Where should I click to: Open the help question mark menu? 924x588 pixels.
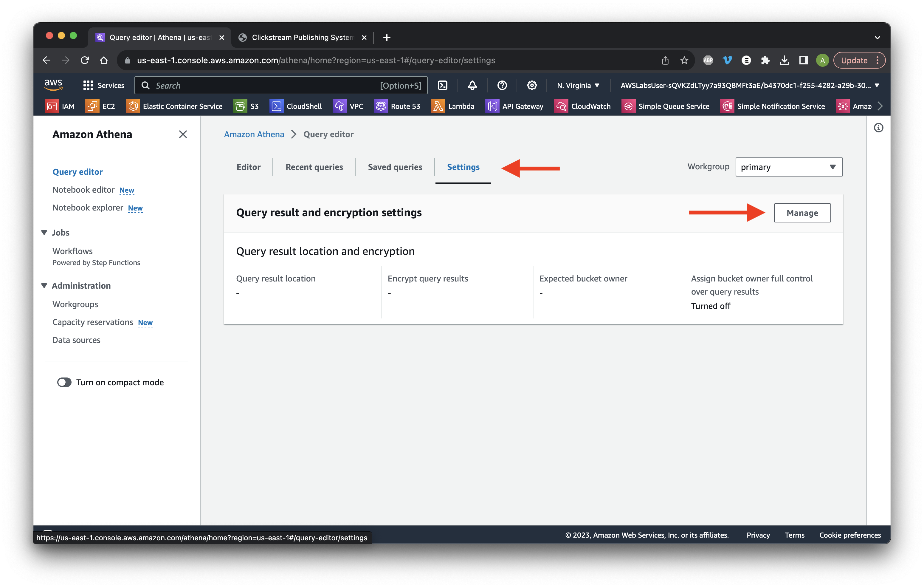click(x=502, y=85)
